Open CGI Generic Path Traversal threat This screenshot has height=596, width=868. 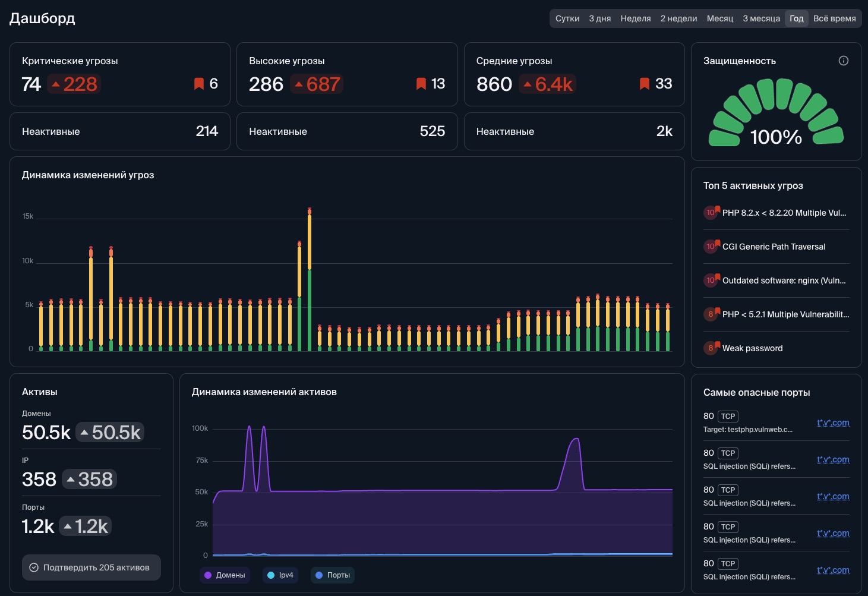coord(774,247)
